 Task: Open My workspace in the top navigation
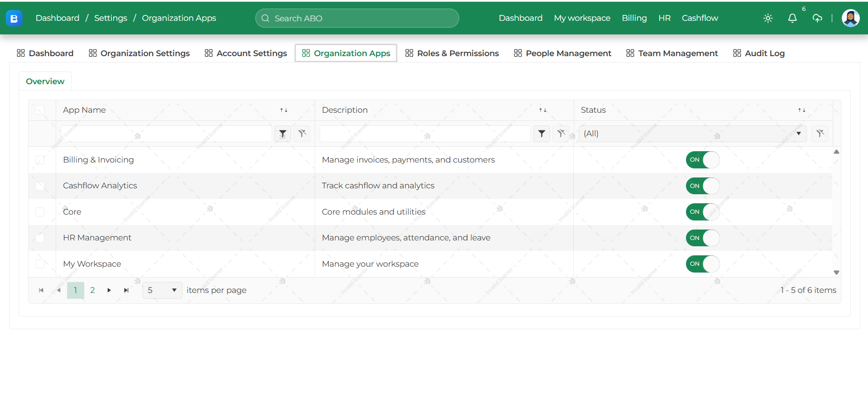click(582, 18)
